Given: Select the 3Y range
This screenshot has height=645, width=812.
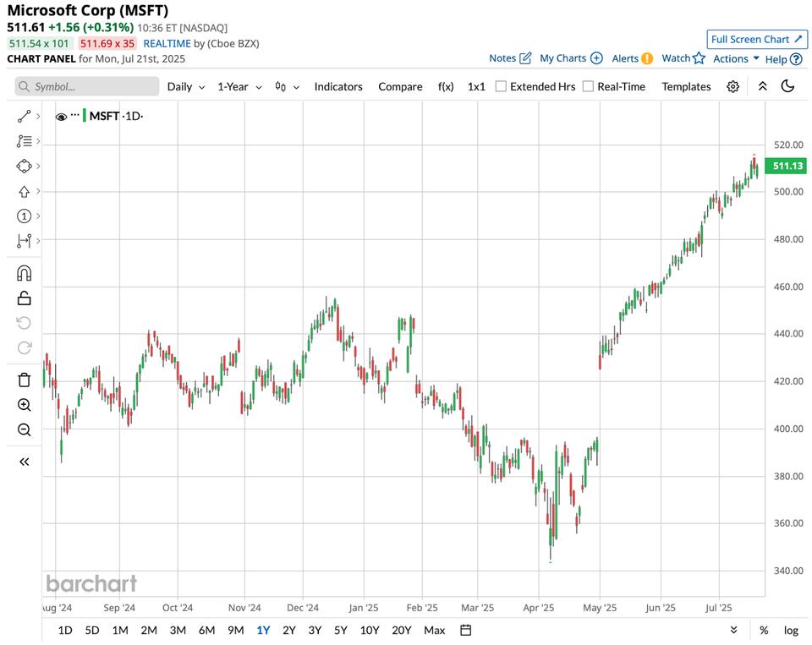Looking at the screenshot, I should pyautogui.click(x=315, y=630).
